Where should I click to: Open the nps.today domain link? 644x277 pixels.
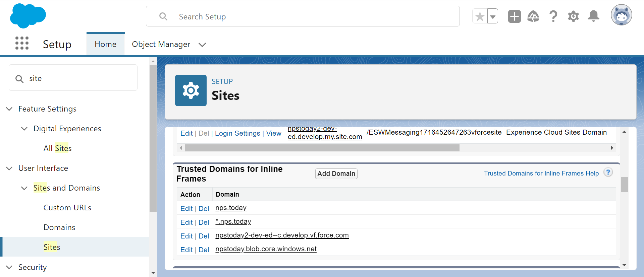tap(231, 208)
